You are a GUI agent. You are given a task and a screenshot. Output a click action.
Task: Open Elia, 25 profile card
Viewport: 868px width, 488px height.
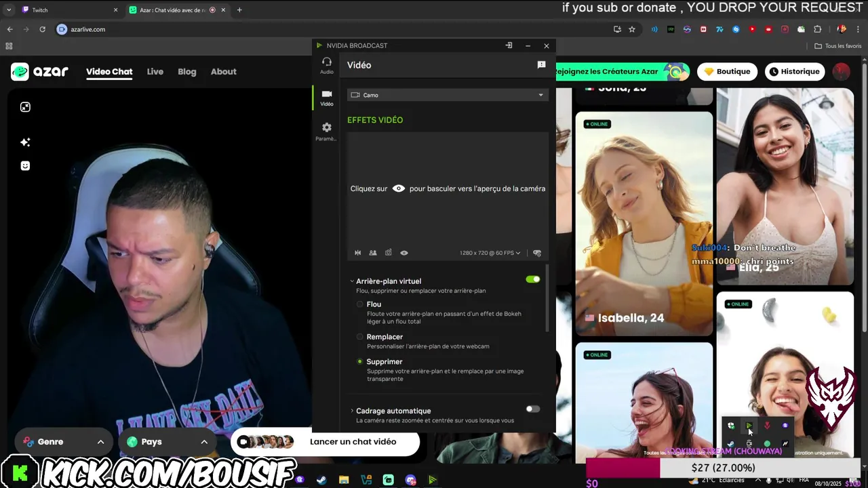[x=785, y=186]
